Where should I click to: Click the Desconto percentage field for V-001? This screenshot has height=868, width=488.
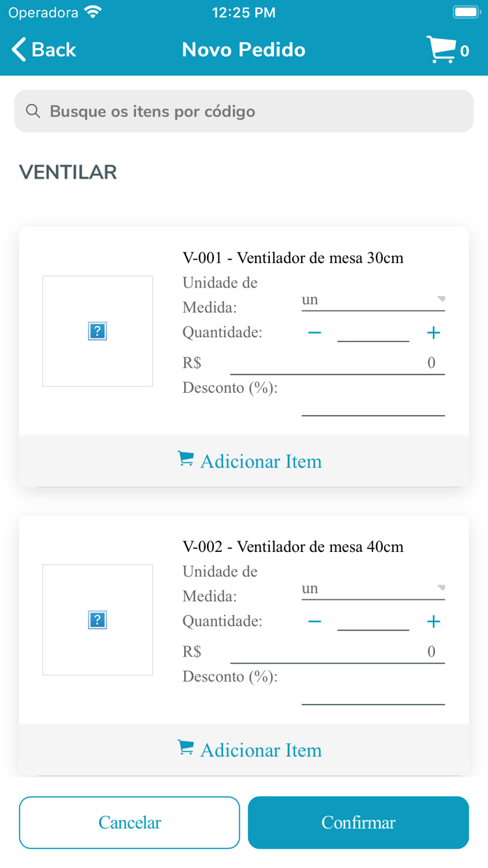pos(373,413)
